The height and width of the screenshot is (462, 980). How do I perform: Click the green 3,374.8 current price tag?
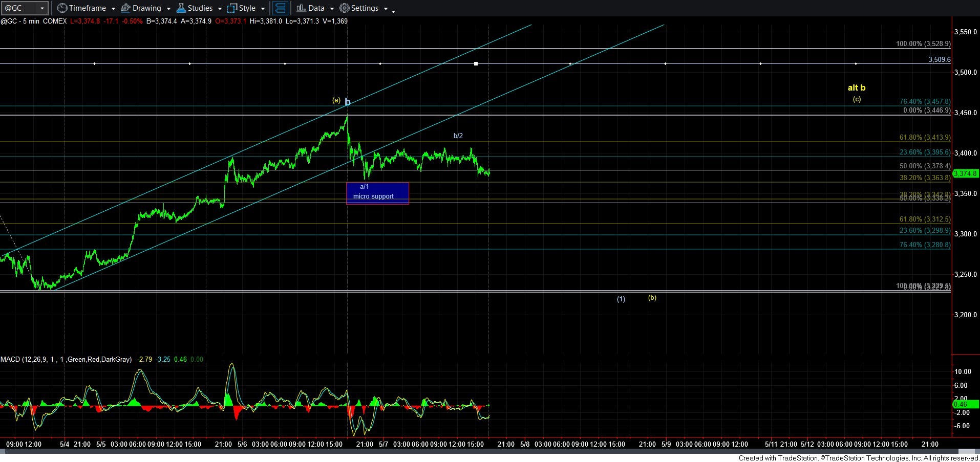coord(965,173)
